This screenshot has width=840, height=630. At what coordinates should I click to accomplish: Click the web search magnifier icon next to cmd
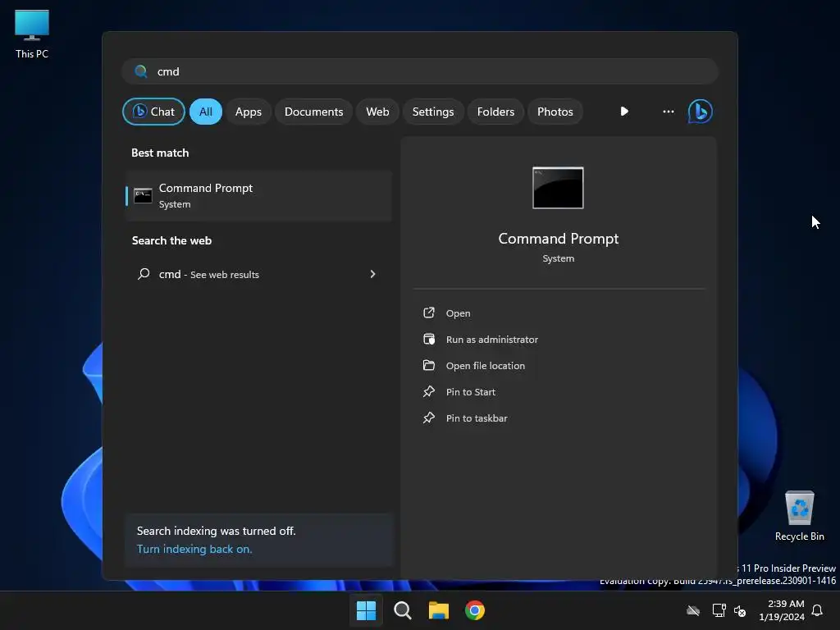tap(144, 274)
